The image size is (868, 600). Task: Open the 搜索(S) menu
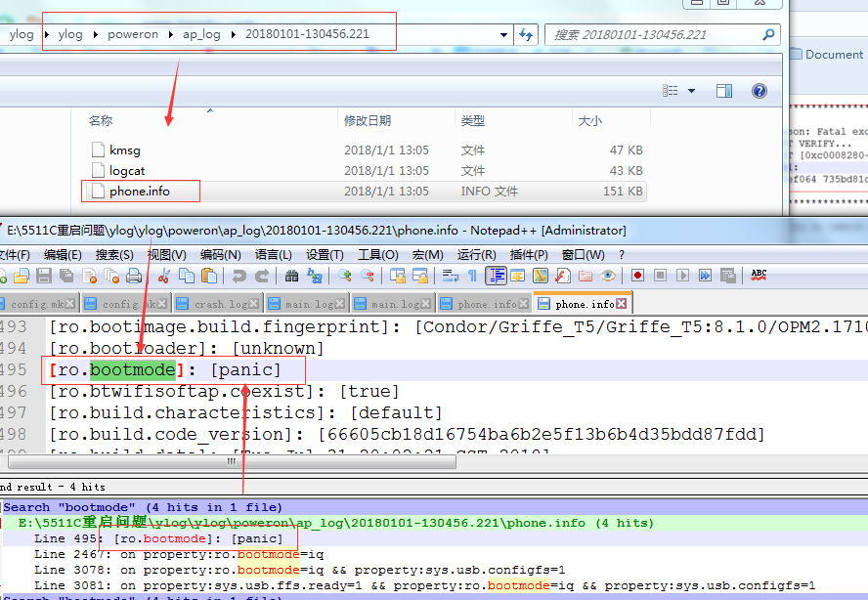(114, 255)
